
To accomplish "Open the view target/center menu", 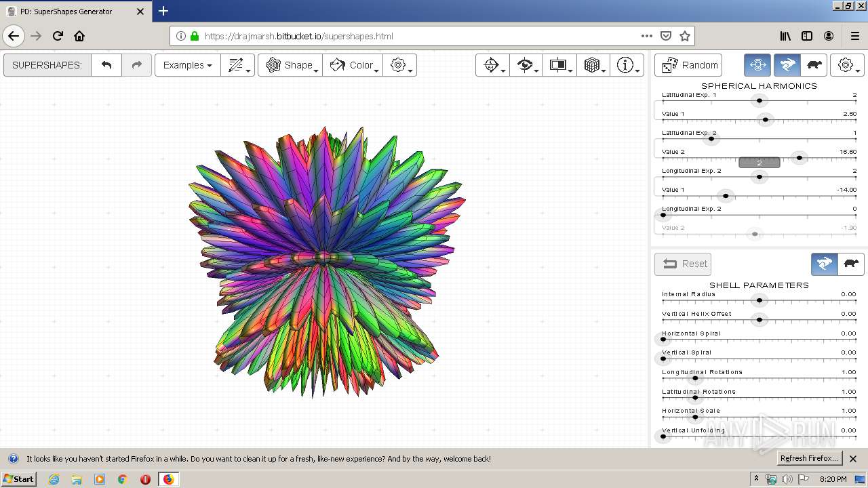I will (492, 65).
